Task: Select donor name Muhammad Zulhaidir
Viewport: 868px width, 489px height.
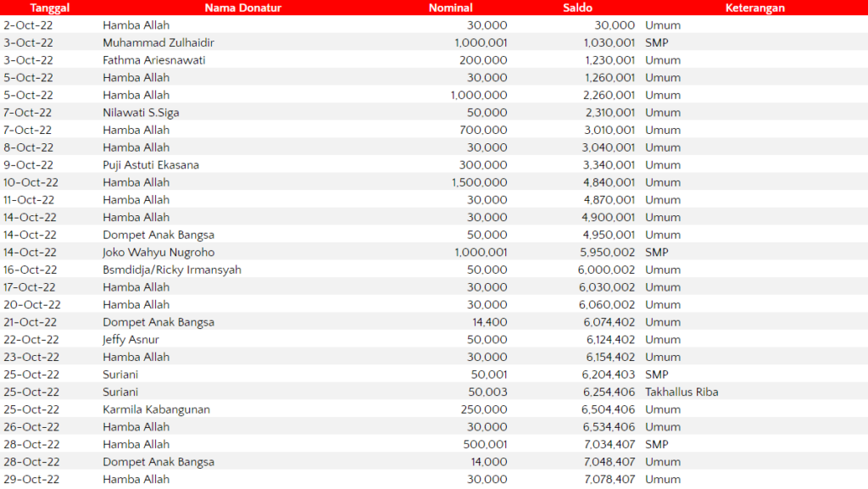Action: point(158,42)
